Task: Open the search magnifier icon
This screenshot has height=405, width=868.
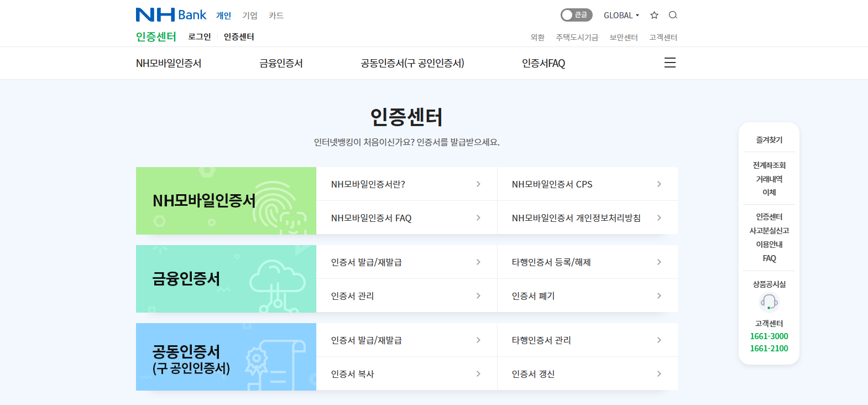Action: (673, 15)
